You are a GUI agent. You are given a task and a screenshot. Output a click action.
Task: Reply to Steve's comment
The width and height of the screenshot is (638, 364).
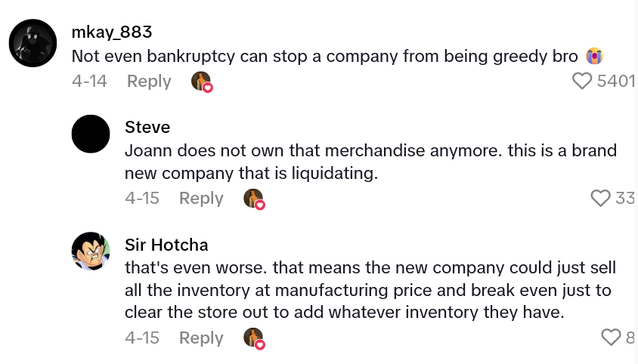pos(201,198)
